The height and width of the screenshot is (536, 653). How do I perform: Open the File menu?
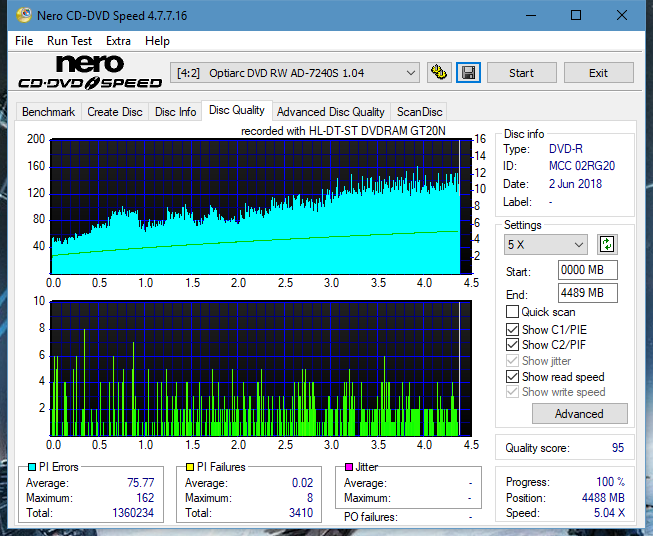pos(24,41)
